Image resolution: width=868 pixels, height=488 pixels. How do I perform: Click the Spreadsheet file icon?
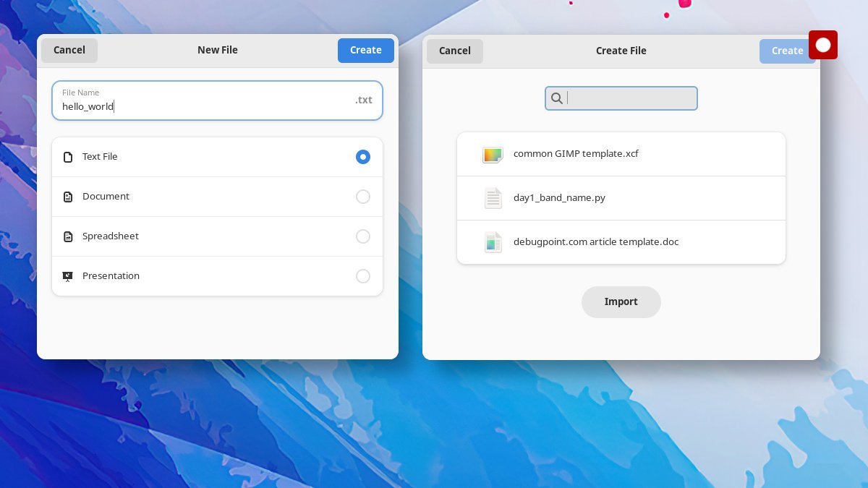click(68, 236)
